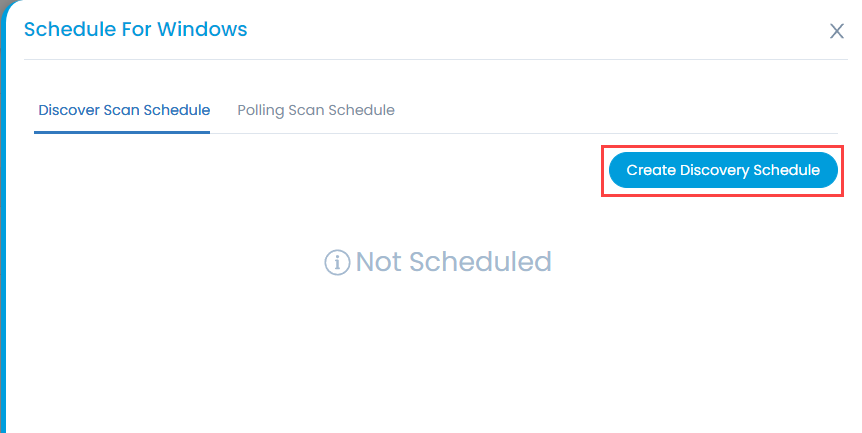Viewport: 862px width, 433px height.
Task: Click the Schedule For Windows title
Action: click(x=136, y=29)
